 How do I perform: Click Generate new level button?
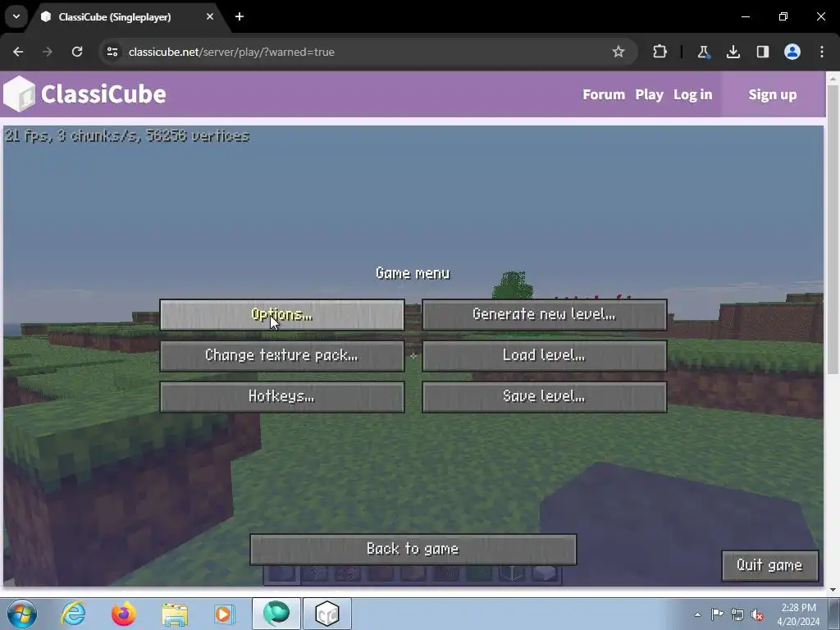[545, 314]
